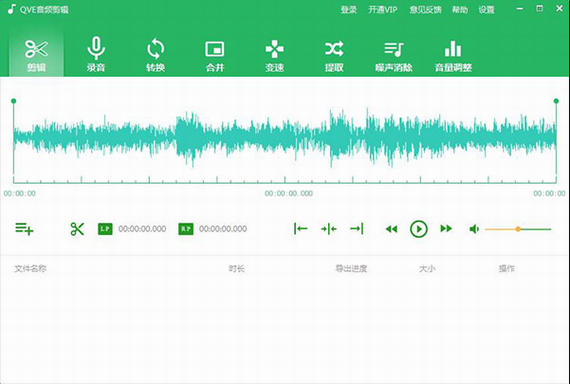The height and width of the screenshot is (384, 570).
Task: Click the right selection marker handle
Action: (556, 101)
